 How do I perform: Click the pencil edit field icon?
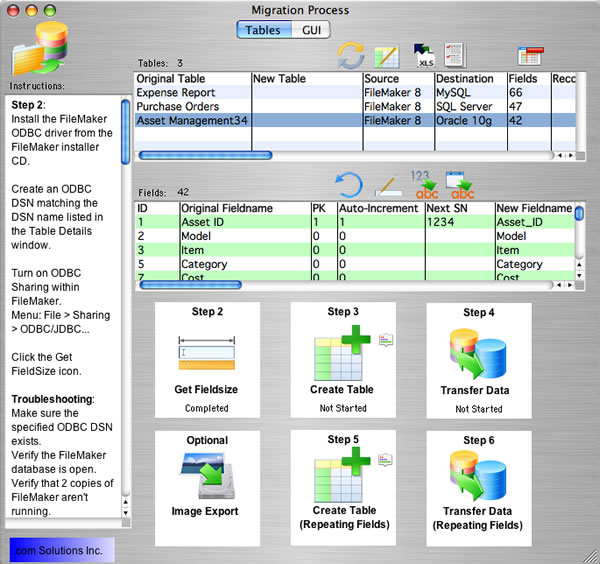coord(389,186)
